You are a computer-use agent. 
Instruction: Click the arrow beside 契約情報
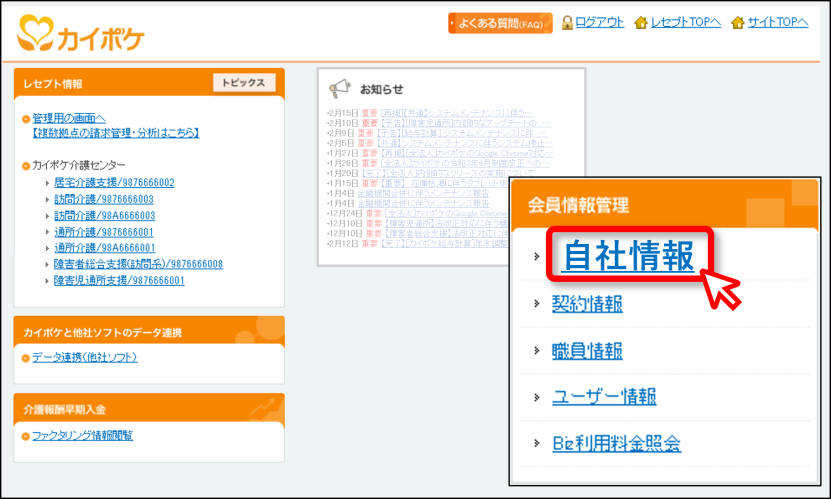(x=537, y=304)
